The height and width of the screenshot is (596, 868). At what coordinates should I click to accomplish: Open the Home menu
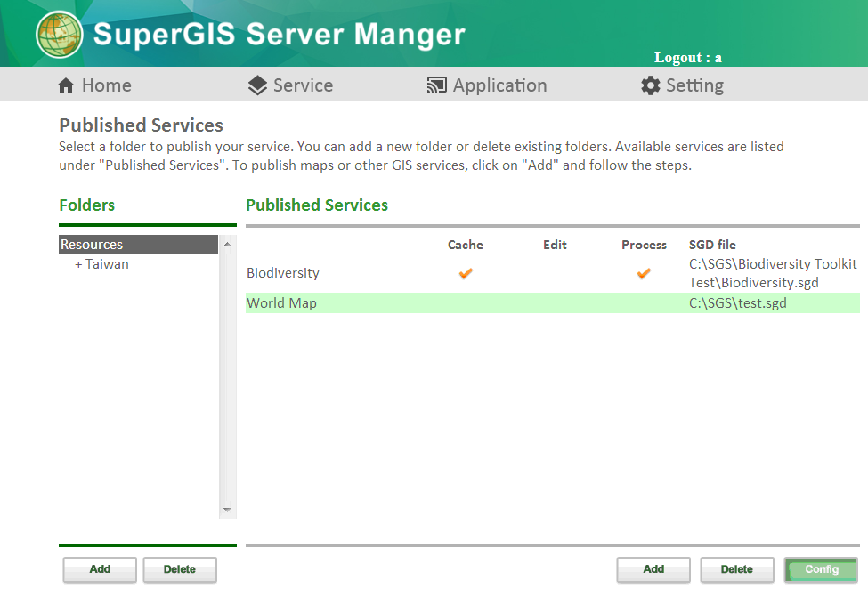click(x=94, y=85)
